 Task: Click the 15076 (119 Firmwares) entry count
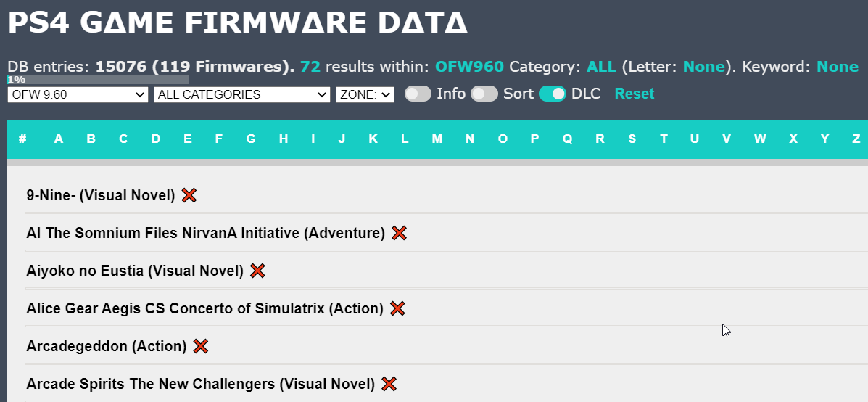pos(195,67)
